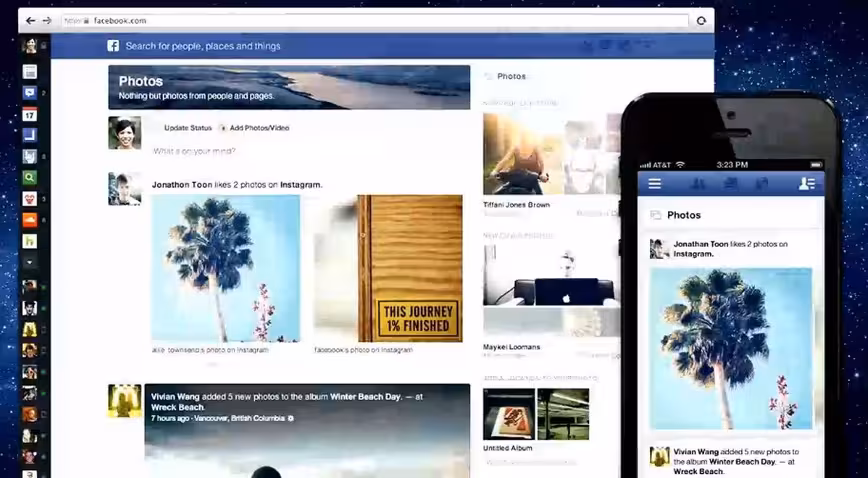Open notifications globe icon on phone header
868x478 pixels.
coord(763,183)
